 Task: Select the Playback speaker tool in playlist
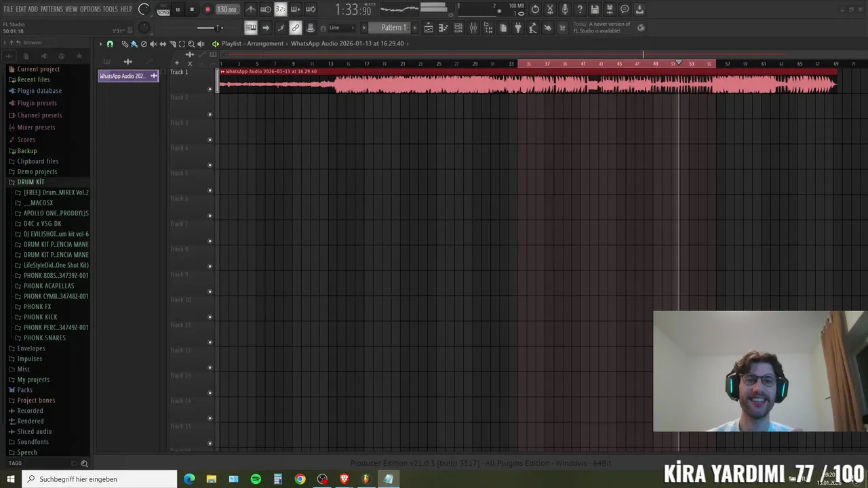(201, 43)
